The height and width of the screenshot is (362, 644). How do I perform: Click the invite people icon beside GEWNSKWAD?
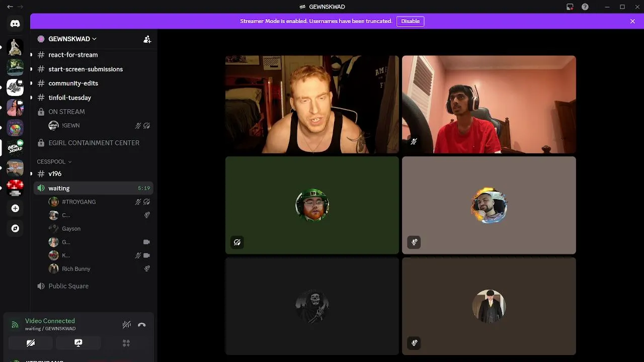tap(147, 39)
